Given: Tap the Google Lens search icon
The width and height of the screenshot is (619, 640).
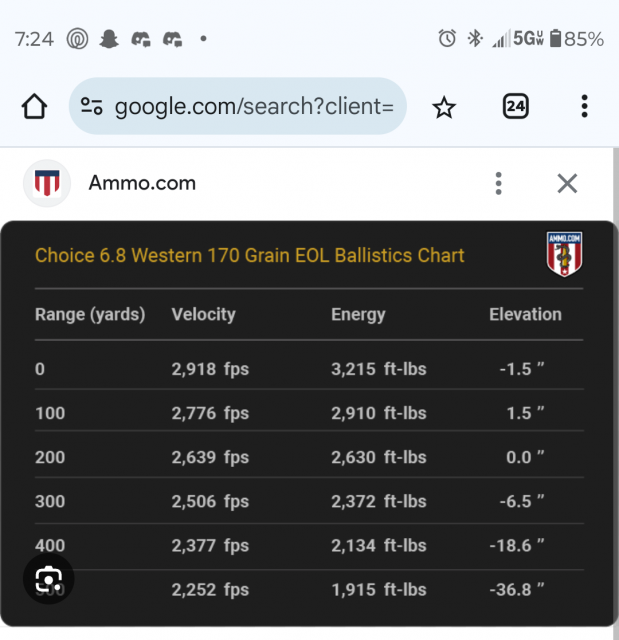Looking at the screenshot, I should (48, 579).
